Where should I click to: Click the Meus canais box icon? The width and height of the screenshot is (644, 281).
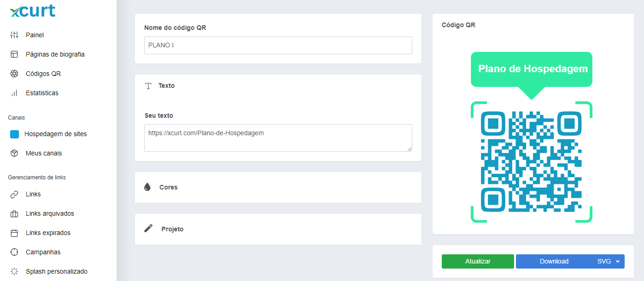click(x=14, y=153)
